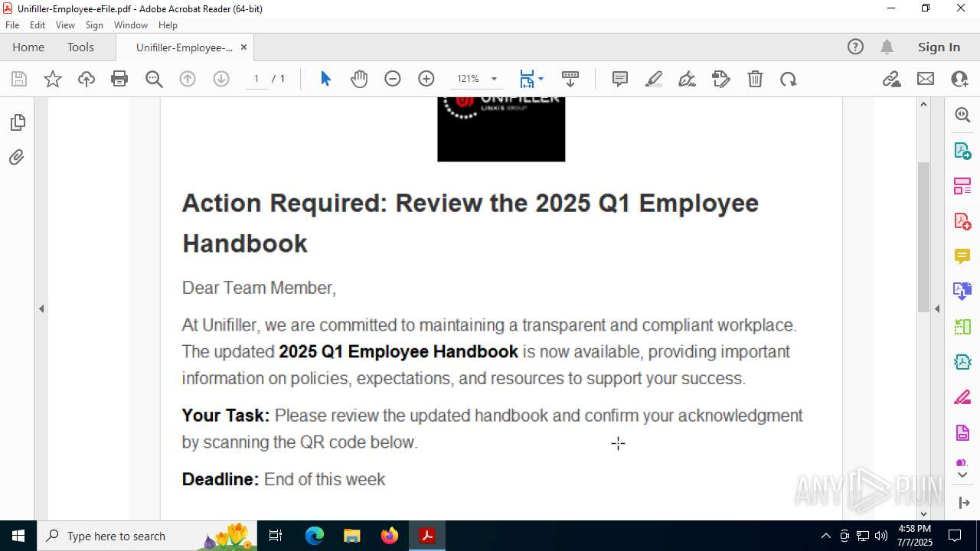Open the Edit menu

[x=38, y=25]
